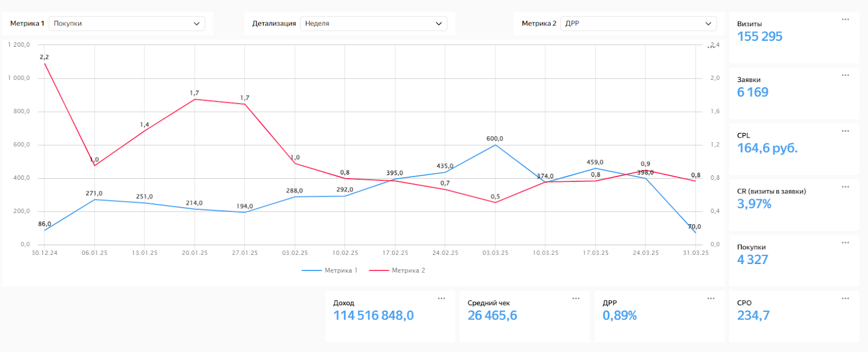The image size is (868, 352).
Task: Click the Средний чек widget options icon
Action: 576,299
